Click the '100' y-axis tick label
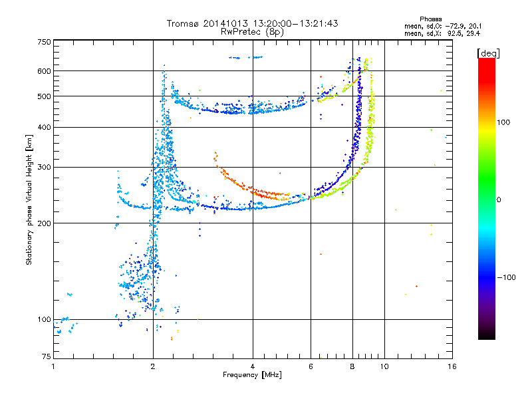The width and height of the screenshot is (532, 399). pyautogui.click(x=45, y=319)
